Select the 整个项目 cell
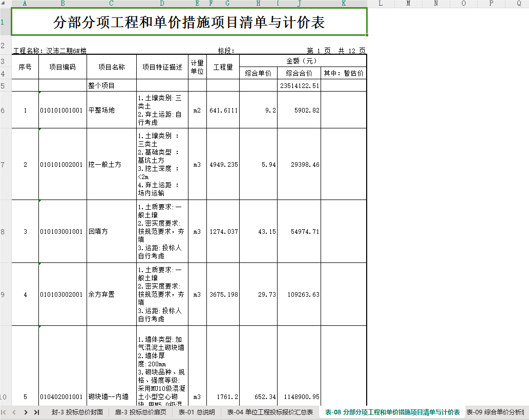Viewport: 529px width, 420px height. coord(112,85)
